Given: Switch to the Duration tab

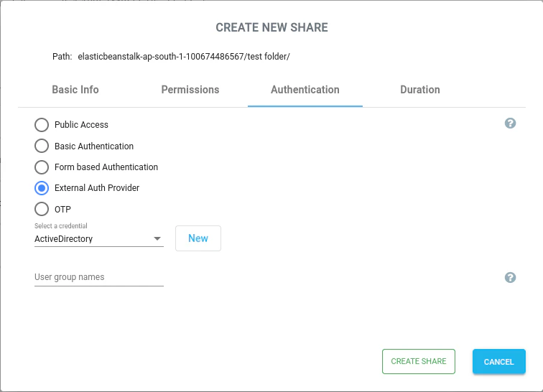Looking at the screenshot, I should (x=419, y=90).
